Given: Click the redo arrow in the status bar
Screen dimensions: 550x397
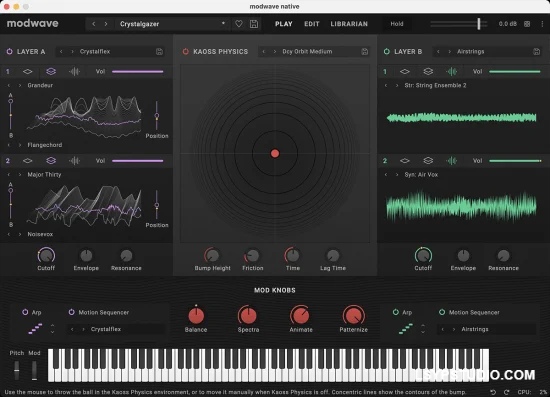Looking at the screenshot, I should click(507, 392).
